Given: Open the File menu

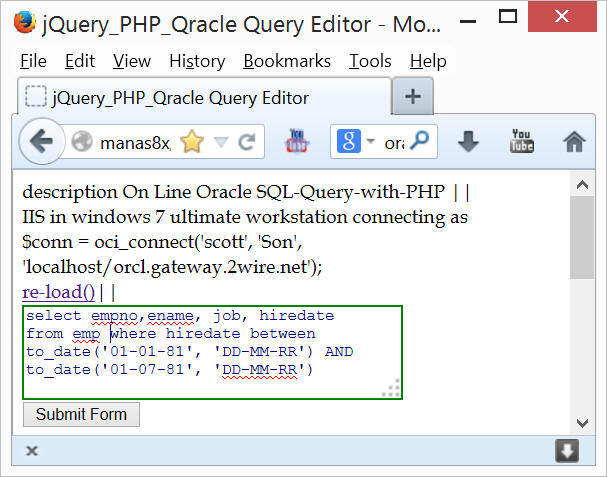Looking at the screenshot, I should [33, 61].
